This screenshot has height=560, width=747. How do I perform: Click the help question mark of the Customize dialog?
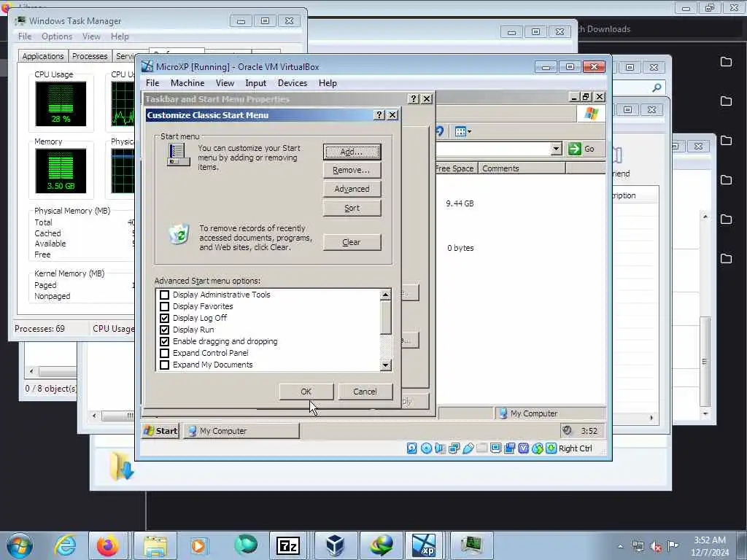[x=379, y=114]
